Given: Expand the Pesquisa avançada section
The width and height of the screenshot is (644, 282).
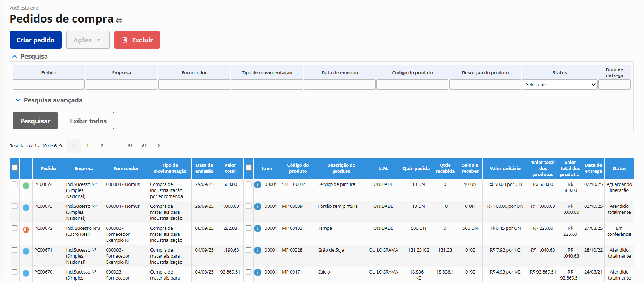Looking at the screenshot, I should [49, 100].
